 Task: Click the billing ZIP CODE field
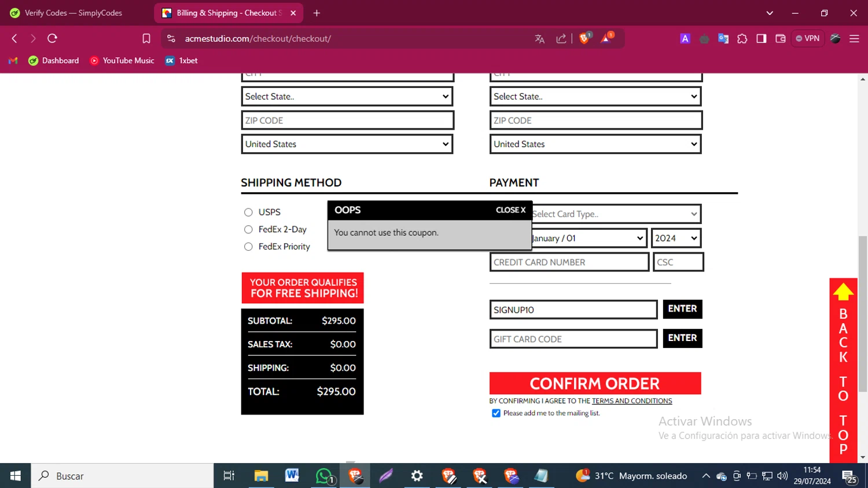pos(347,120)
